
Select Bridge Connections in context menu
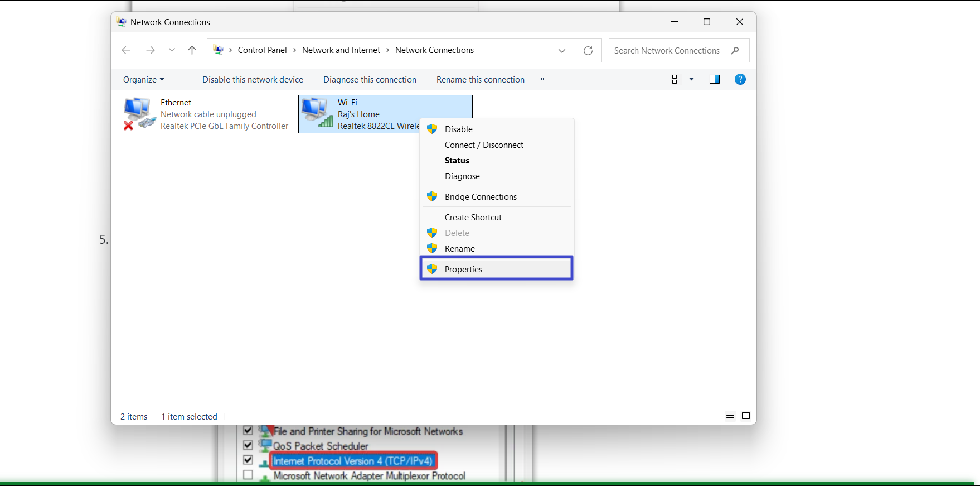[481, 197]
